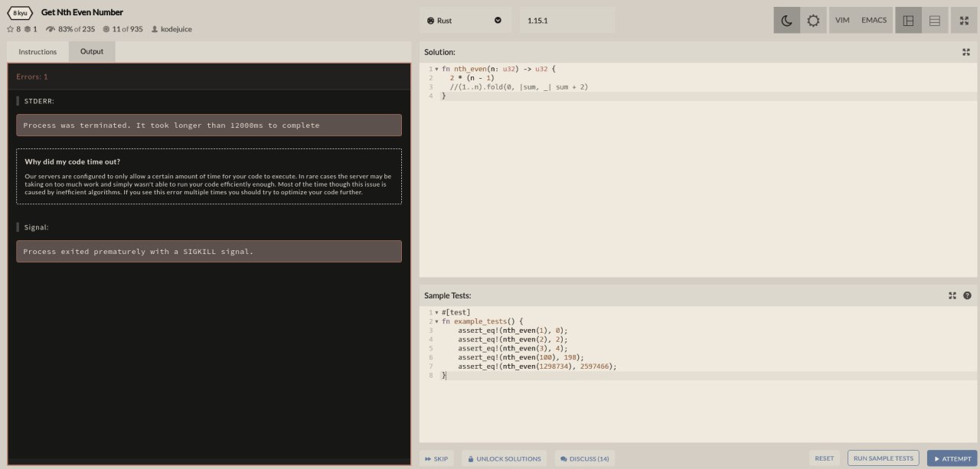Viewport: 980px width, 469px height.
Task: Switch to the Output tab
Action: coord(92,52)
